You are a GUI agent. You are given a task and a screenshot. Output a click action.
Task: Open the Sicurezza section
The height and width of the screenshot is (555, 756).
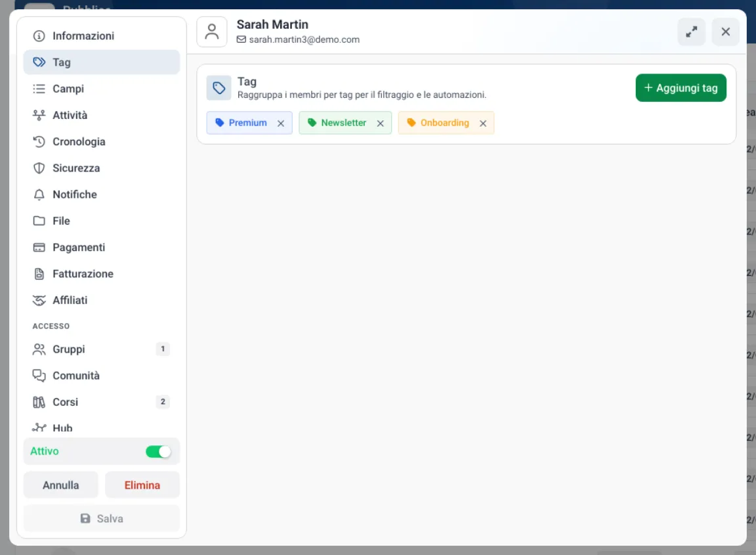click(x=101, y=168)
